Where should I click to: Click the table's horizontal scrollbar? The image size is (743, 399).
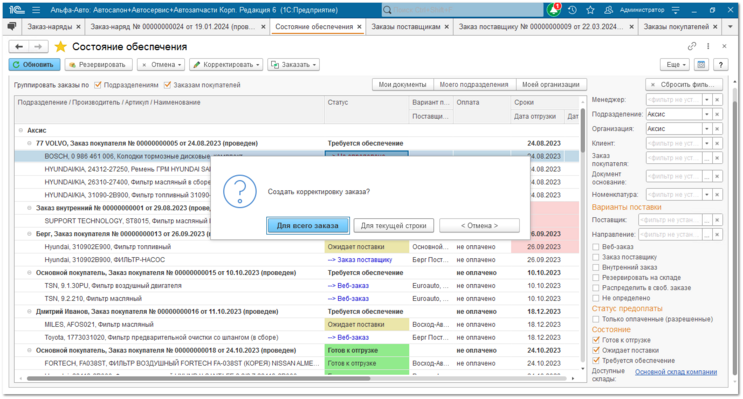tap(198, 379)
